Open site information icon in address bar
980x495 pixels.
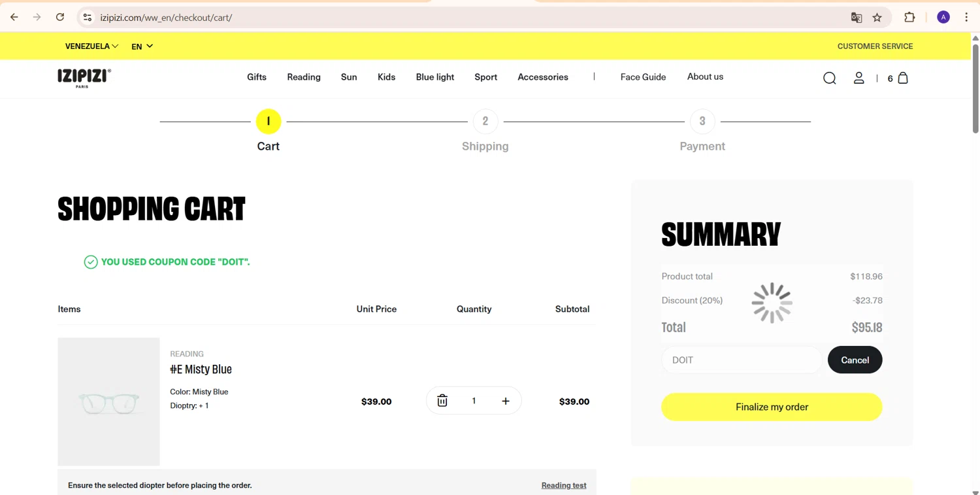(x=88, y=18)
